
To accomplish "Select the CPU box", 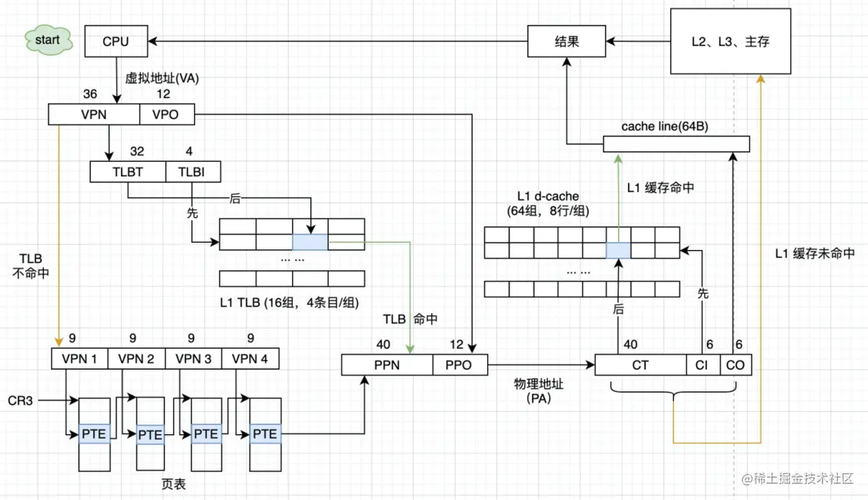I will click(116, 41).
